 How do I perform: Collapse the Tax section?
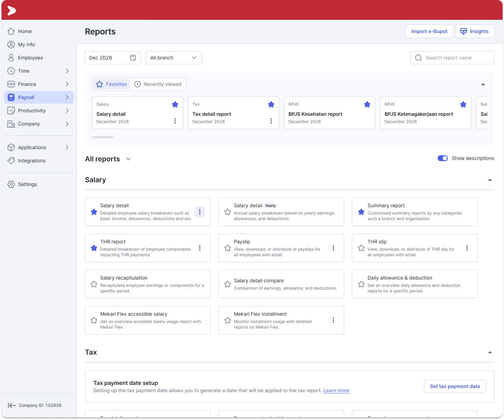point(490,352)
